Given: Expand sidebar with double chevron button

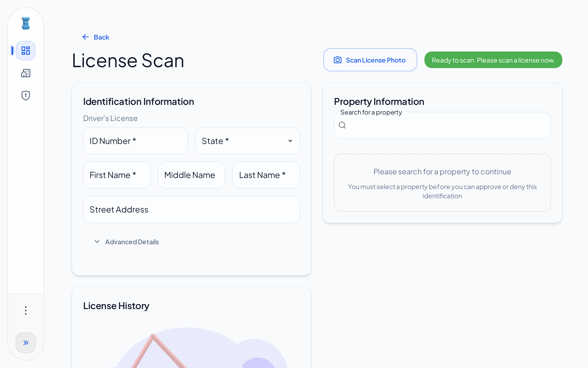Looking at the screenshot, I should pyautogui.click(x=26, y=343).
